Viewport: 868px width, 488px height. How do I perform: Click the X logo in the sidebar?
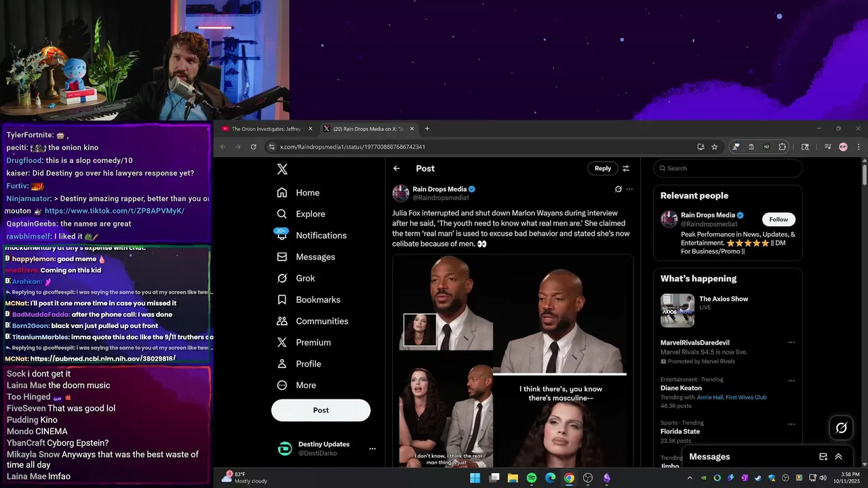282,169
